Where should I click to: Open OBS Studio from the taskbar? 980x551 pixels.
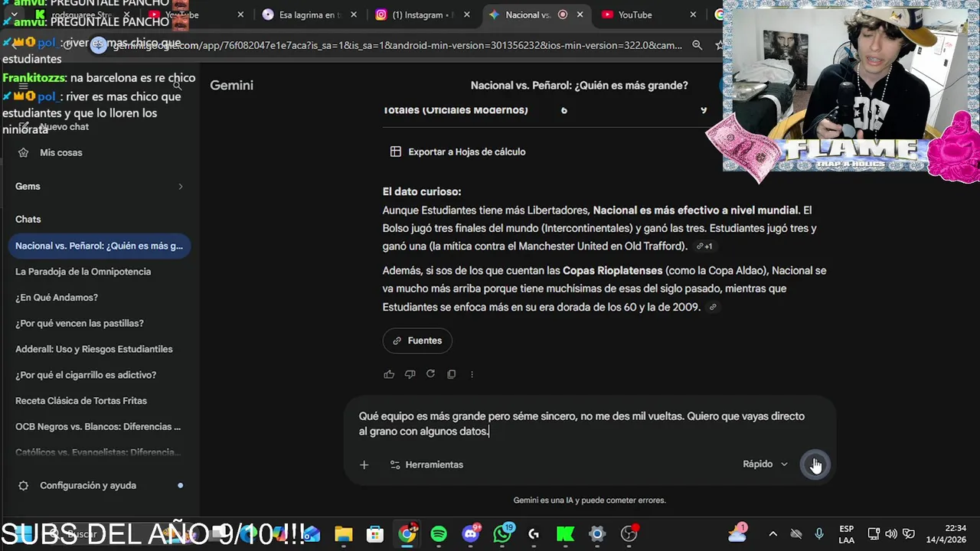click(629, 534)
